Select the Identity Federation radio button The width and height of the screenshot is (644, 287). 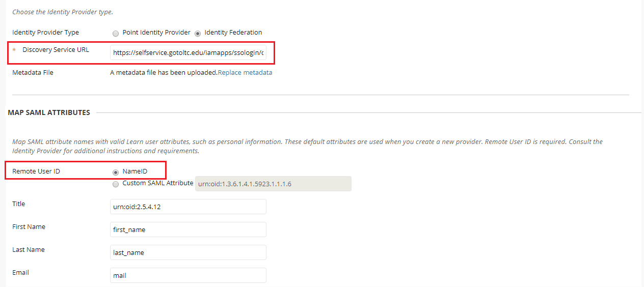coord(198,33)
